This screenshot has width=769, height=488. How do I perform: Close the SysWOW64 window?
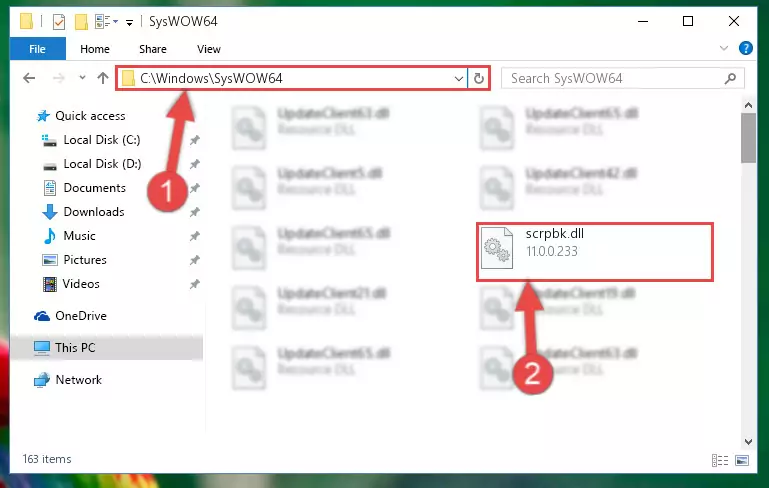(734, 22)
